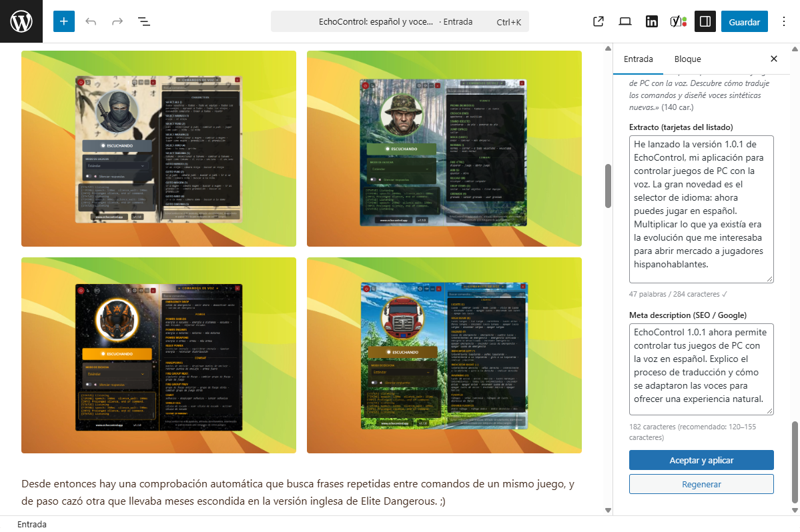
Task: Edit the Meta description textarea
Action: pos(701,369)
